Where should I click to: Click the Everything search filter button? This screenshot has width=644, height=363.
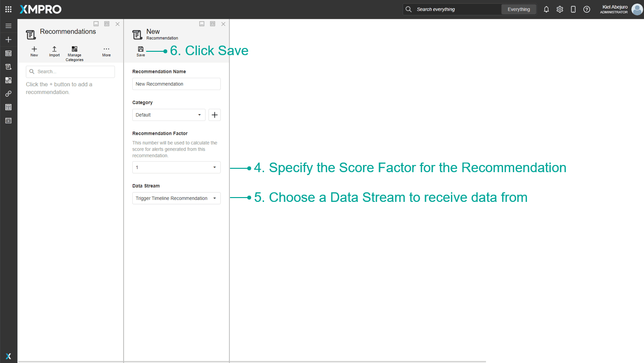(x=518, y=9)
